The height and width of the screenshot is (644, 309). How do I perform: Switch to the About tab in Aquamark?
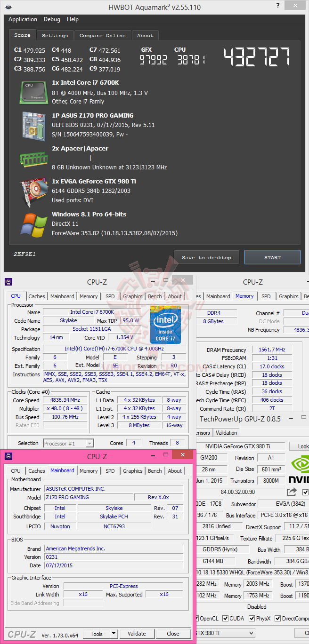click(145, 35)
